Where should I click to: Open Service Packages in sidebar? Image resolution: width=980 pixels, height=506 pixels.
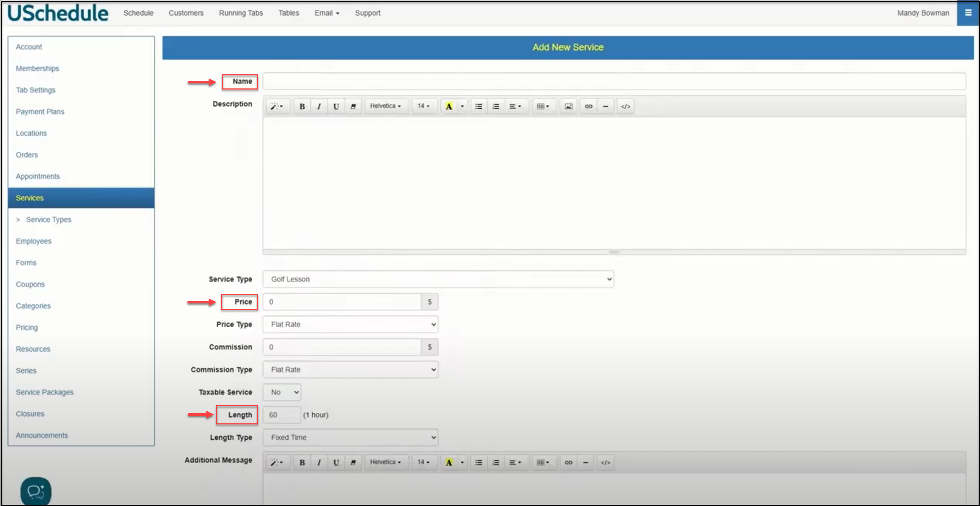click(45, 392)
